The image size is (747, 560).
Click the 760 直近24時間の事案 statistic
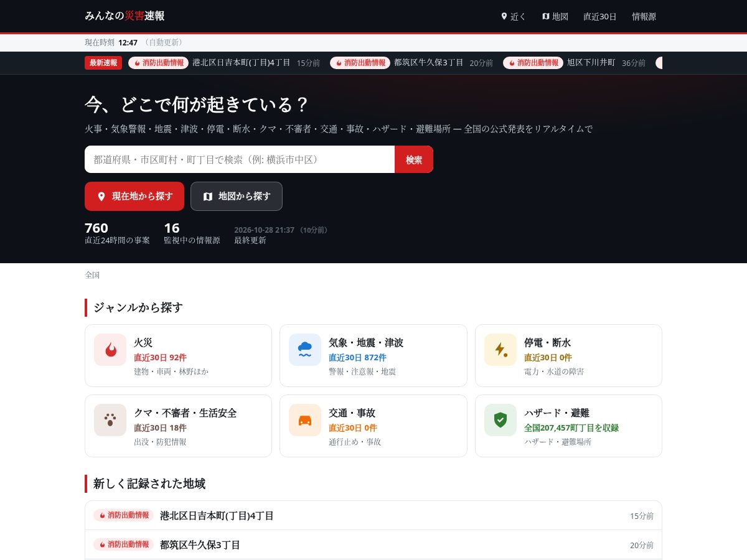pos(117,233)
